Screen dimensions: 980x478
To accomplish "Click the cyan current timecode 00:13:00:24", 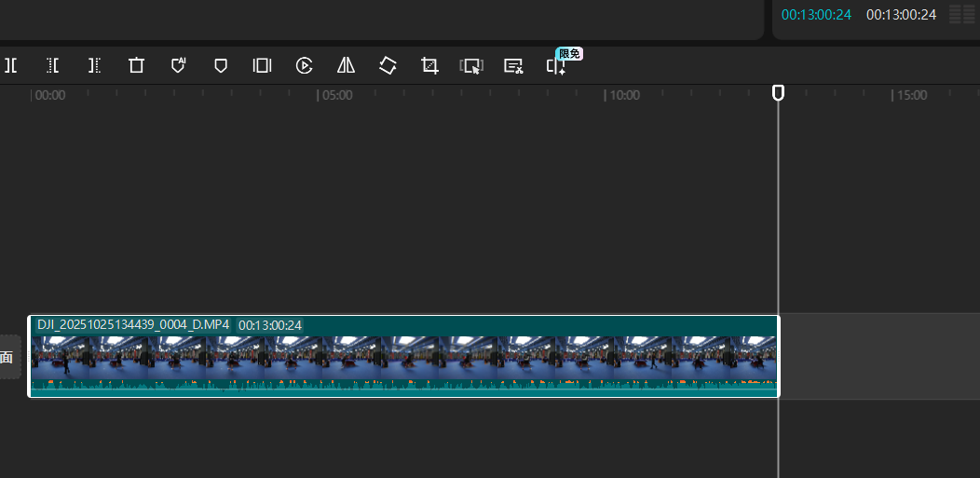I will (x=816, y=14).
